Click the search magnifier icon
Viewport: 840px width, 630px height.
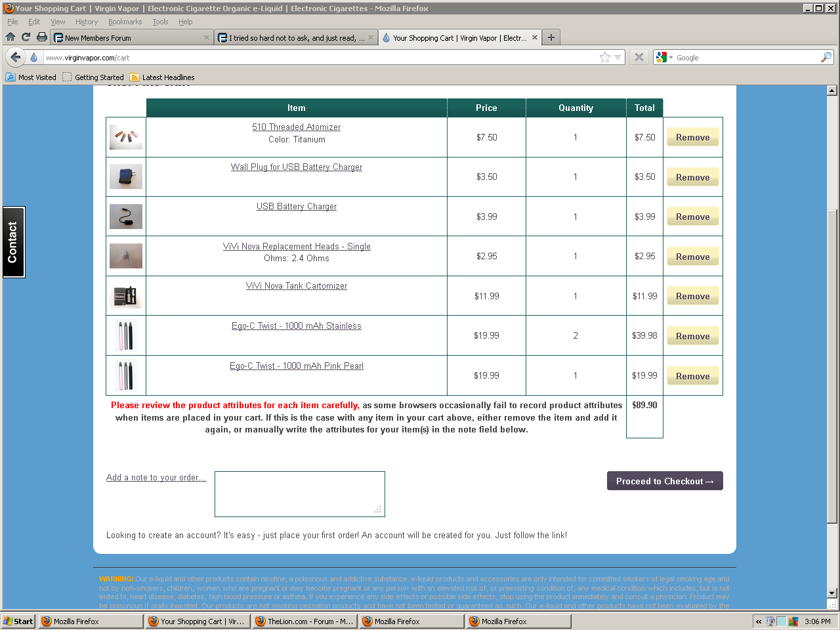click(x=826, y=58)
